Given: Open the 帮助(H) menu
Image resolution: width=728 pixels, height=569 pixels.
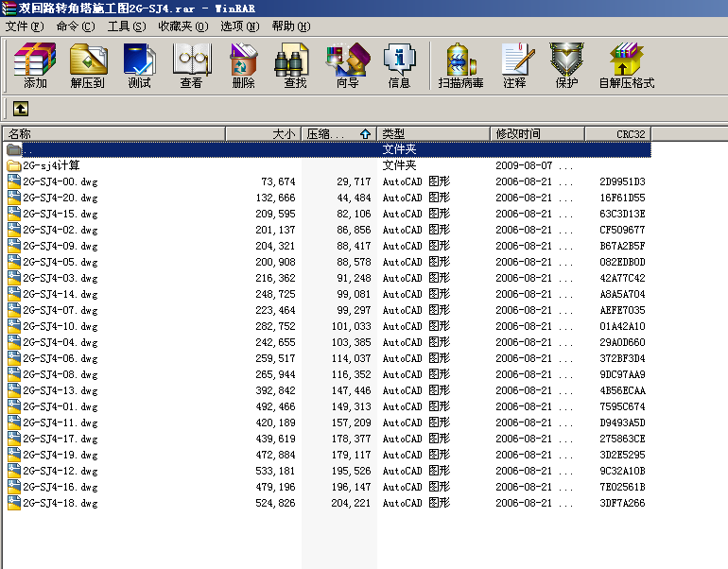Looking at the screenshot, I should pos(291,26).
